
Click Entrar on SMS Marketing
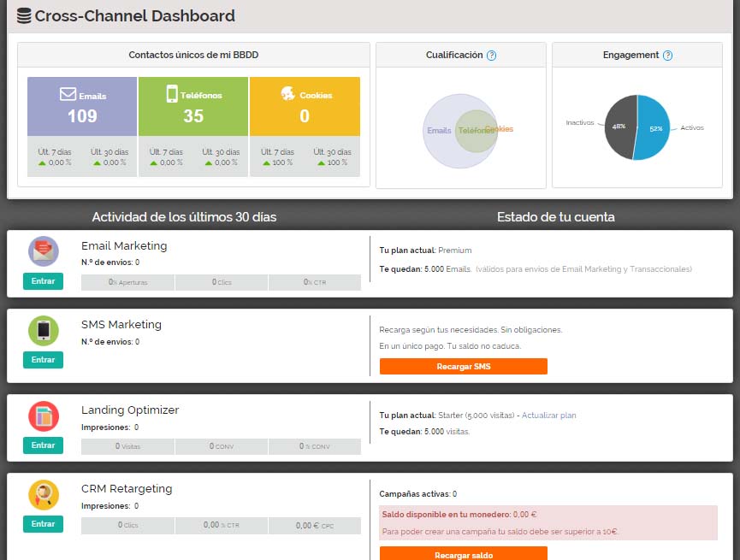tap(42, 360)
